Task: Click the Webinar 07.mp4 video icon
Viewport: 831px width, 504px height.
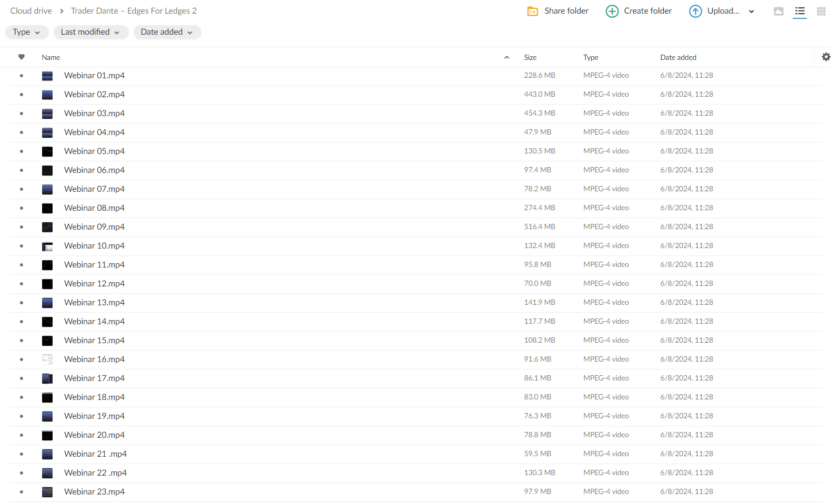Action: [x=47, y=189]
